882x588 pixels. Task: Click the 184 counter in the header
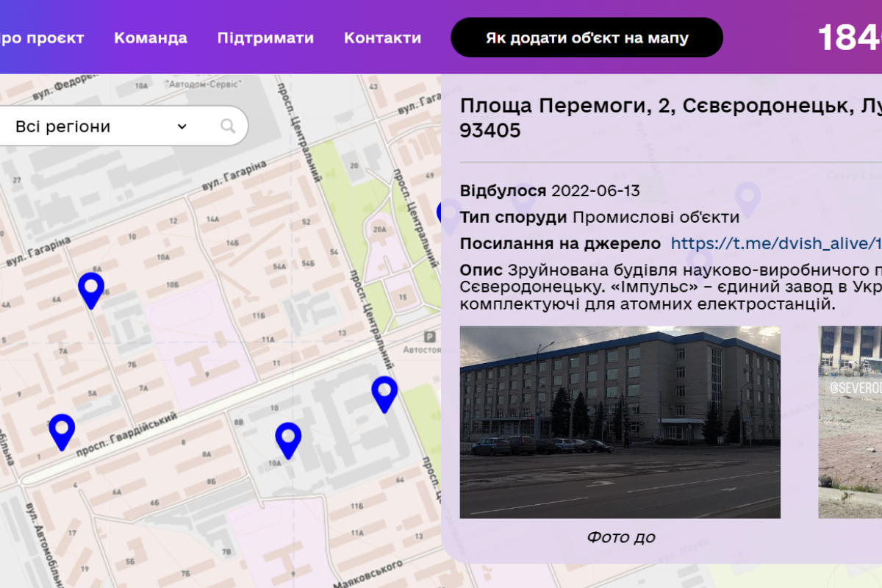(850, 37)
